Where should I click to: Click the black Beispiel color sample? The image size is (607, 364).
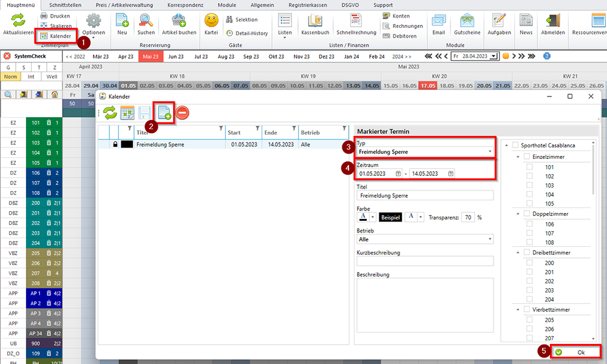click(390, 217)
